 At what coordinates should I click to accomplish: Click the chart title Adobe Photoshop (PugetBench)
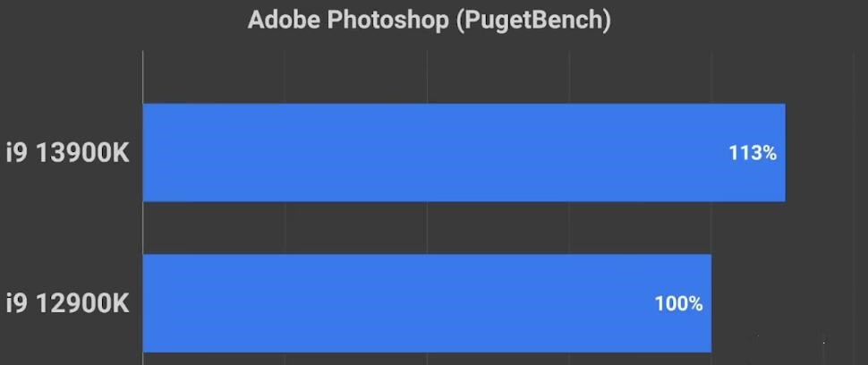click(x=429, y=21)
